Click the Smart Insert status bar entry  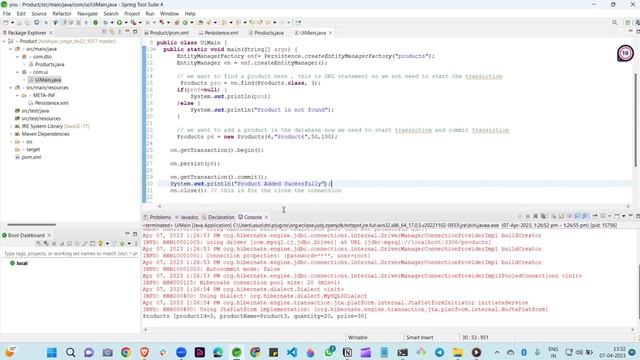(420, 338)
